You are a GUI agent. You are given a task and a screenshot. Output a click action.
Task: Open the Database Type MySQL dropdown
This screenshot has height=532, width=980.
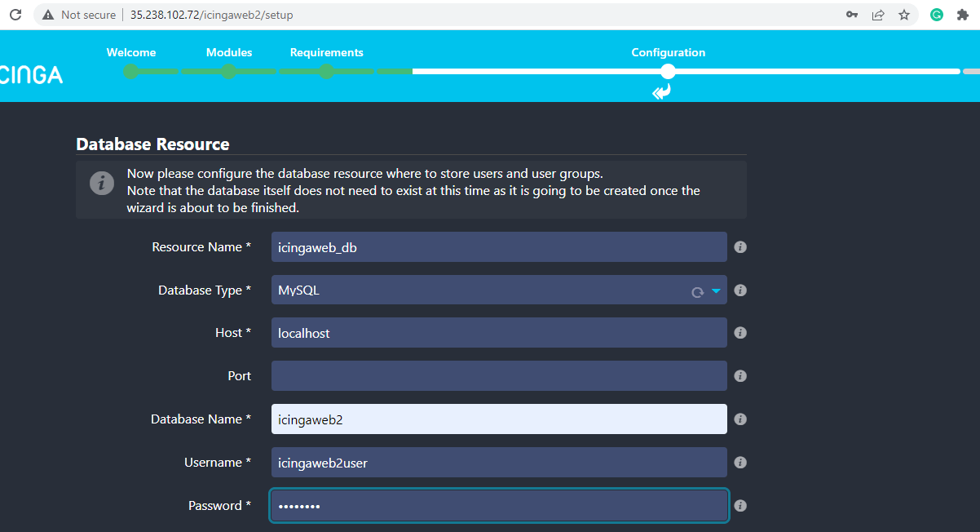[499, 290]
